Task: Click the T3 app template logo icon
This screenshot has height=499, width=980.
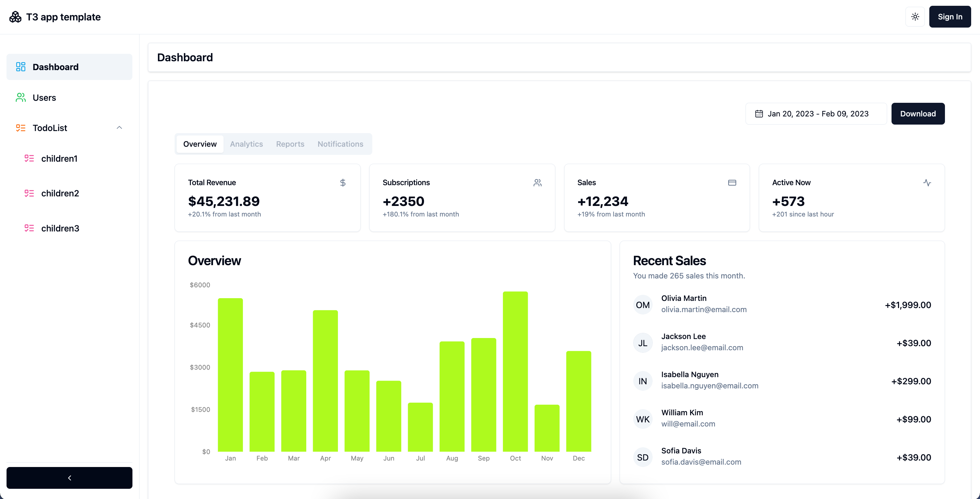Action: pyautogui.click(x=15, y=17)
